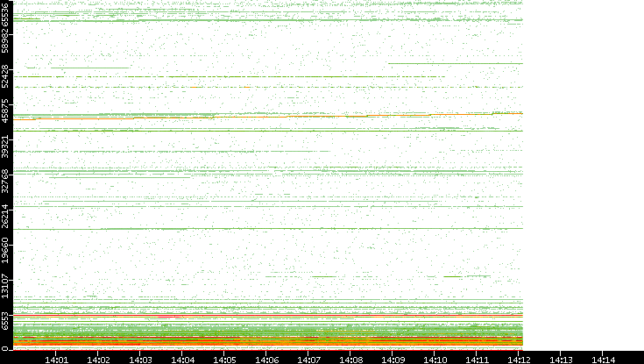Click the 14:01 time axis label
The image size is (644, 364).
coord(56,358)
